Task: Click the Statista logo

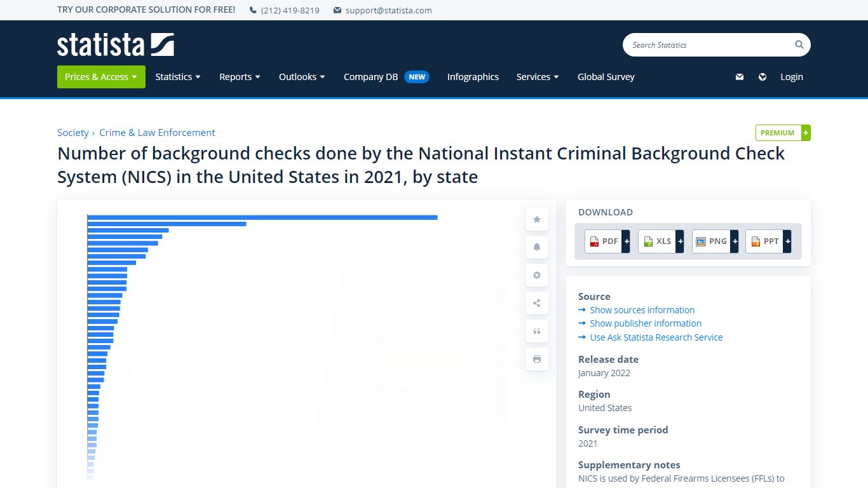Action: (116, 44)
